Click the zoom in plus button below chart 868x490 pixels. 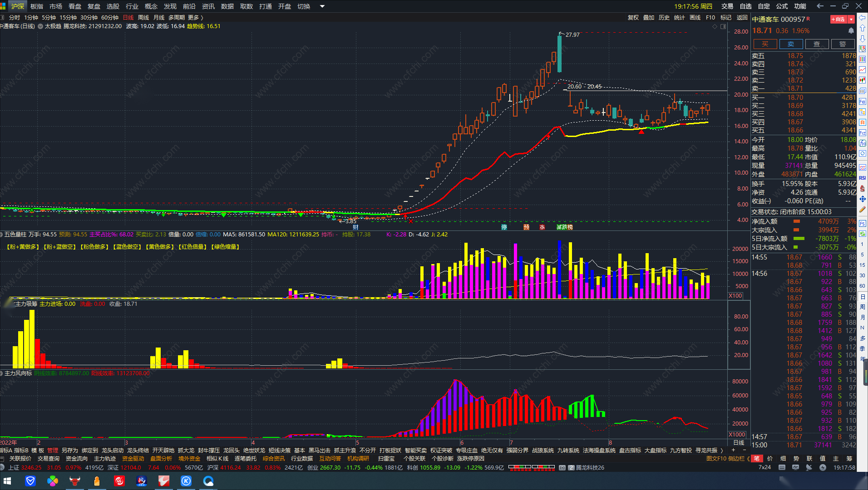[733, 450]
